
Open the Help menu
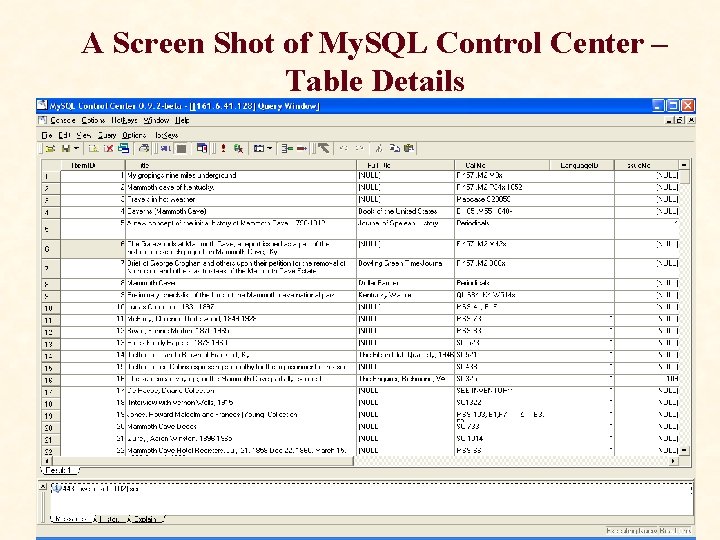click(x=182, y=120)
